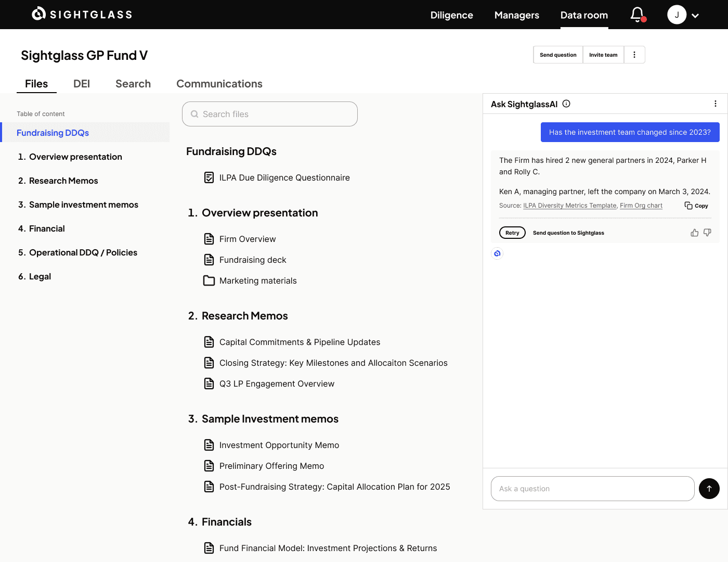Open Post-Fundraising Strategy: Capital Allocation Plan name

(335, 487)
